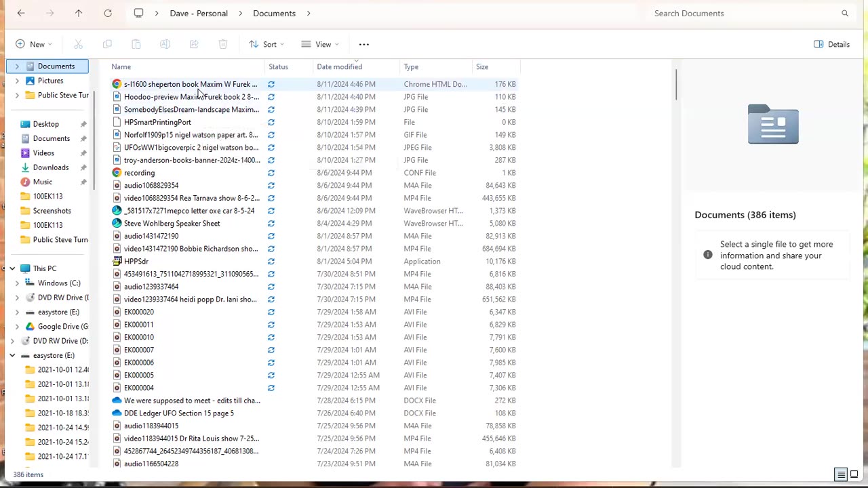Open the Sort dropdown menu

point(267,44)
